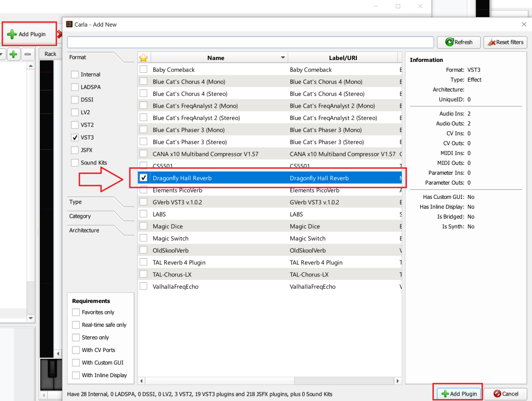The height and width of the screenshot is (401, 532).
Task: Tick the Favorites only requirement
Action: coord(76,313)
